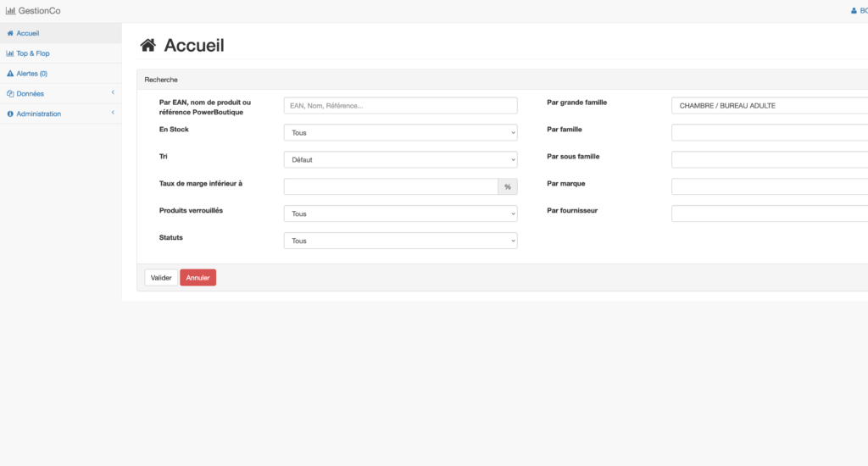The image size is (868, 466).
Task: Open the Alertes (0) menu item
Action: [x=61, y=74]
